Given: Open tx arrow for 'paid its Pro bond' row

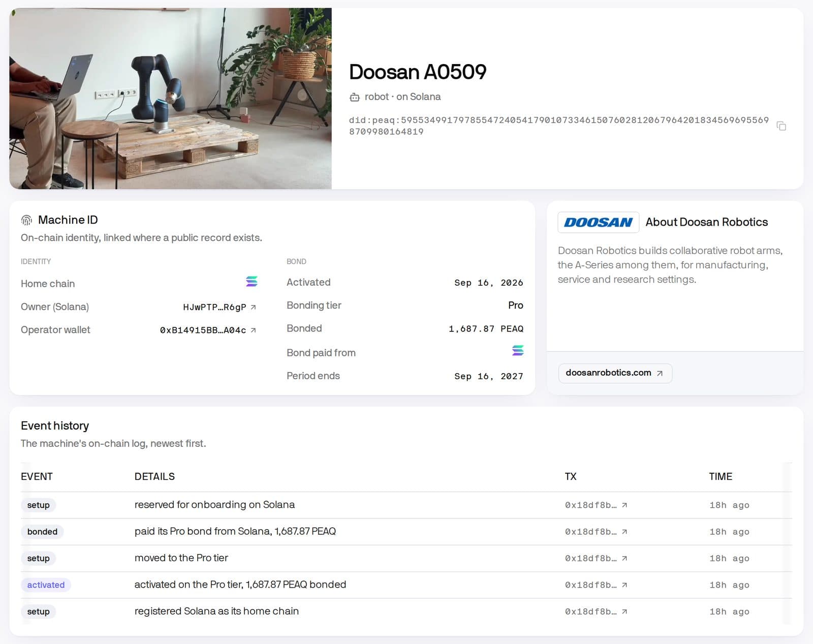Looking at the screenshot, I should (x=624, y=532).
